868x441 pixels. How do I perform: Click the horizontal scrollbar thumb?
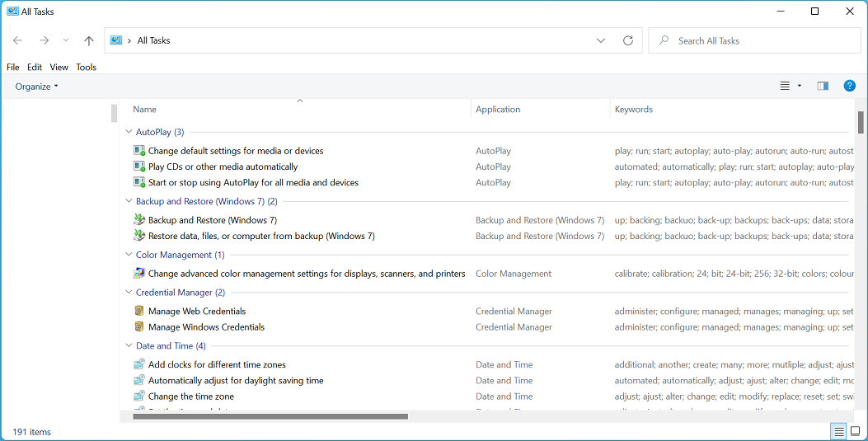[x=270, y=416]
